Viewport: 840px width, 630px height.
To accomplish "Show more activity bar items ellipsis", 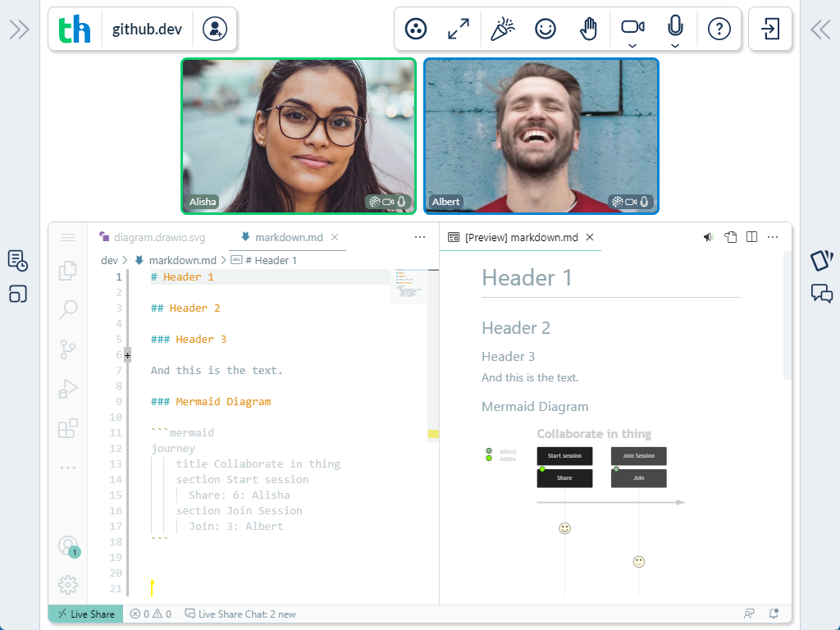I will (68, 468).
